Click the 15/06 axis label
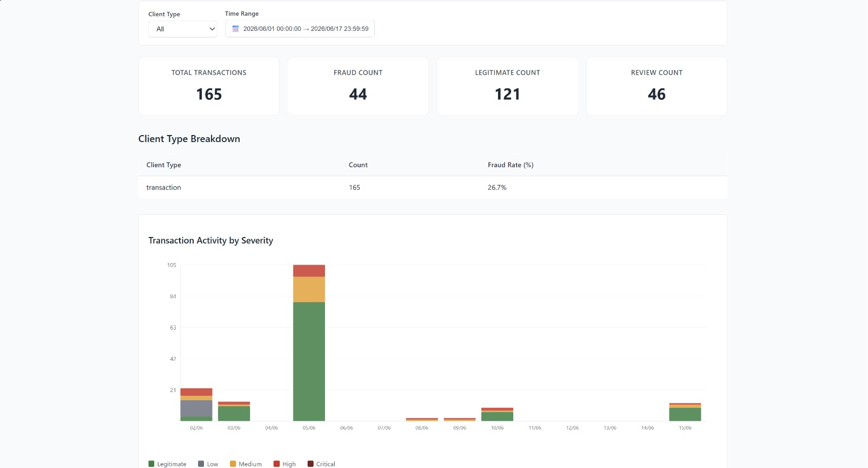The height and width of the screenshot is (468, 868). (x=685, y=428)
